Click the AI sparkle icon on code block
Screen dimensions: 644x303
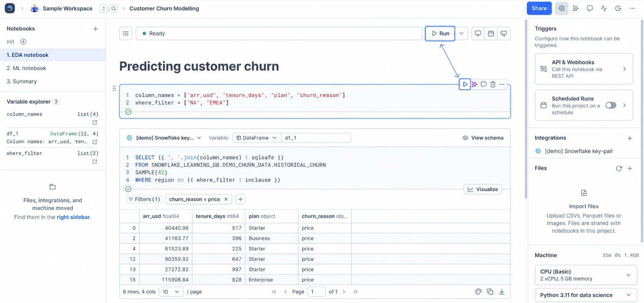pyautogui.click(x=474, y=84)
